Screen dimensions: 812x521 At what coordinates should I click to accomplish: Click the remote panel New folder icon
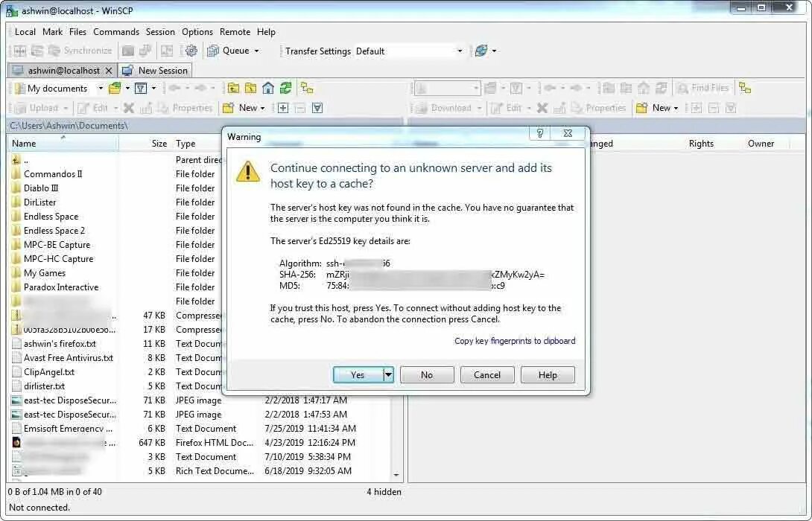click(x=642, y=108)
